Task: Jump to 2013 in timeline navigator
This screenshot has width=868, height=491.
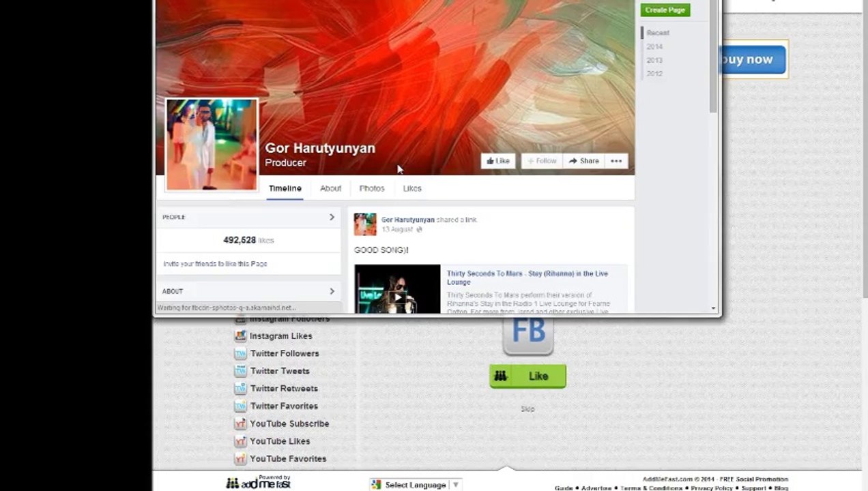Action: [x=654, y=60]
